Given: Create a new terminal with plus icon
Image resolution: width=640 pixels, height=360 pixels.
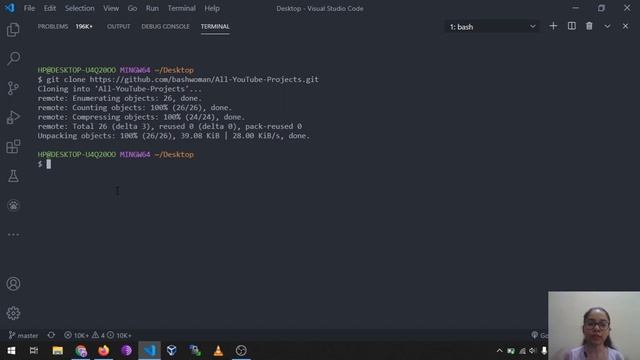Looking at the screenshot, I should point(553,26).
